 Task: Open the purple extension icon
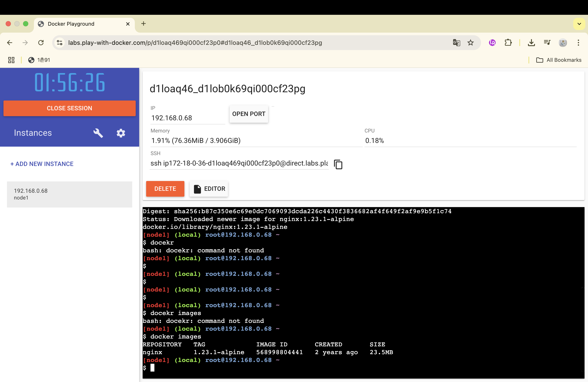click(x=492, y=43)
